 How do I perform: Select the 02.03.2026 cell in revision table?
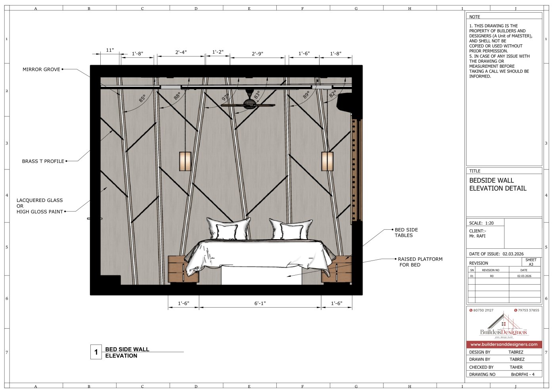[x=524, y=276]
